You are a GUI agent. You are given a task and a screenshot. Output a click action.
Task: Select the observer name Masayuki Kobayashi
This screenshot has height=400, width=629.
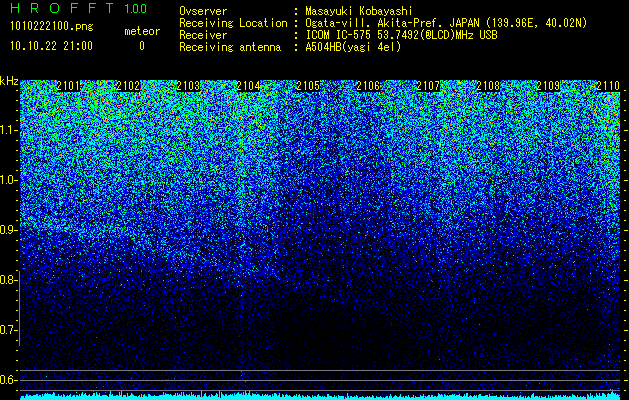pos(359,11)
